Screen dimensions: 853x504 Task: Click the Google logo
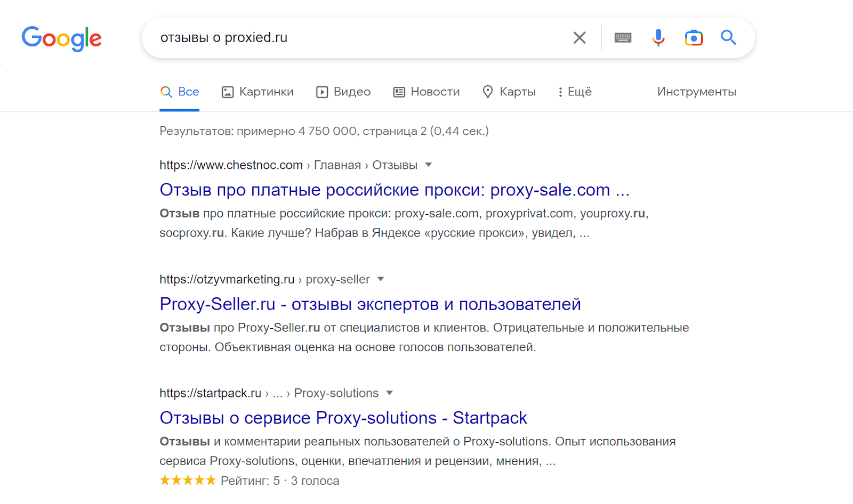click(61, 38)
